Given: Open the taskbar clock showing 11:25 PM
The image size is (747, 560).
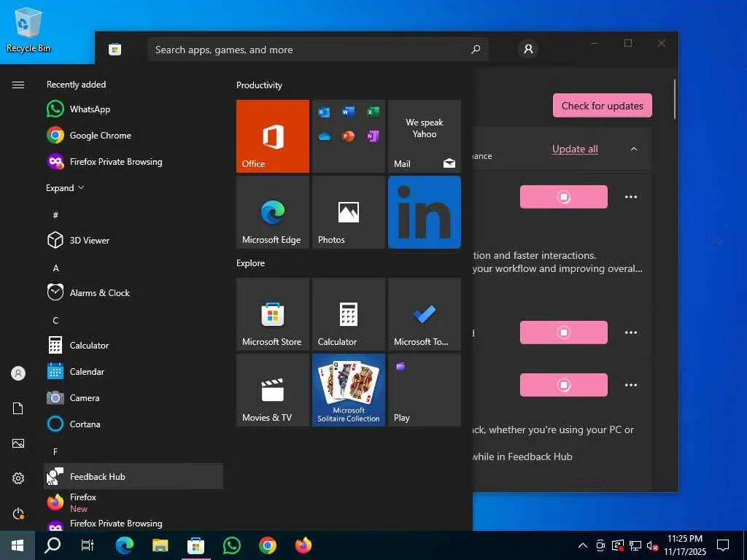Looking at the screenshot, I should [x=684, y=545].
